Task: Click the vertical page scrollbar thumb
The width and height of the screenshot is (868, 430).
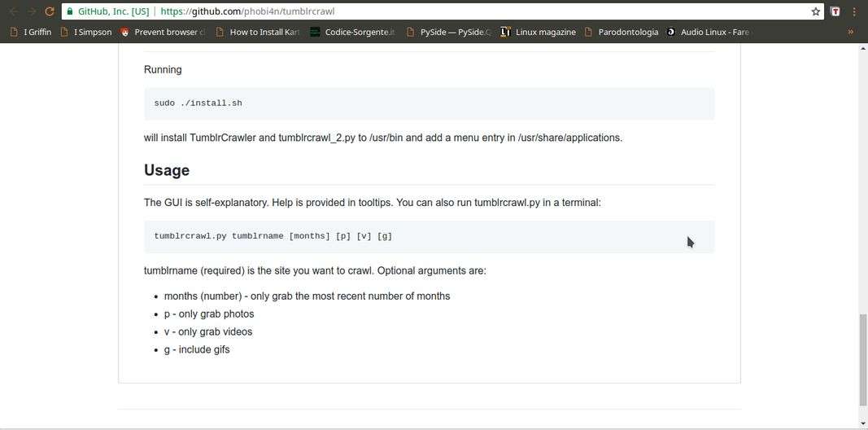Action: tap(863, 359)
